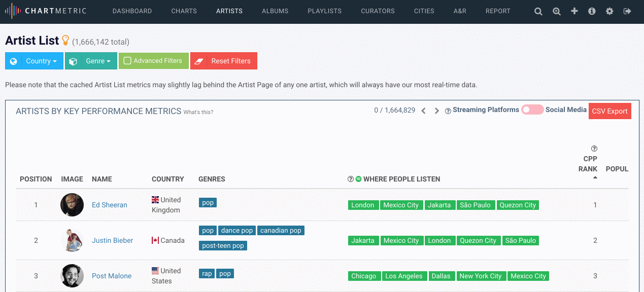Go to next page with right chevron
This screenshot has height=292, width=644.
pyautogui.click(x=436, y=111)
